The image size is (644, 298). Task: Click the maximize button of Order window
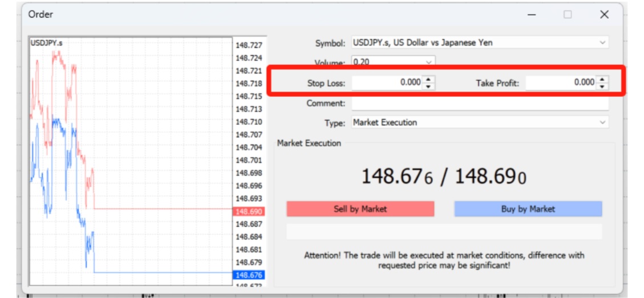[x=568, y=15]
